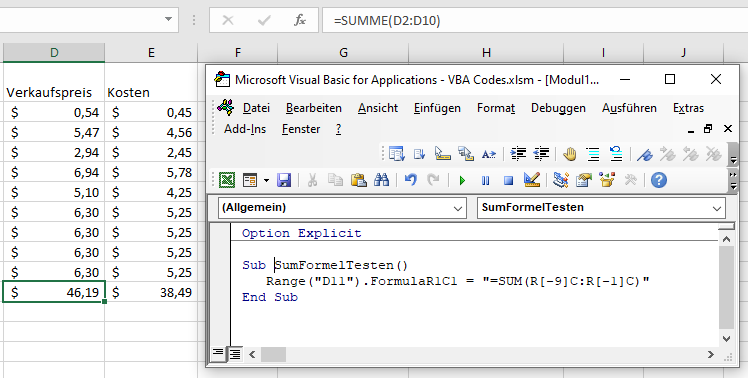Open the Object Browser icon

[x=607, y=180]
